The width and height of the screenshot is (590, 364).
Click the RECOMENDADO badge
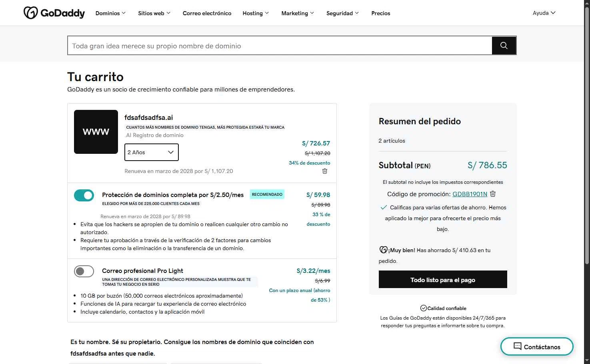tap(267, 194)
